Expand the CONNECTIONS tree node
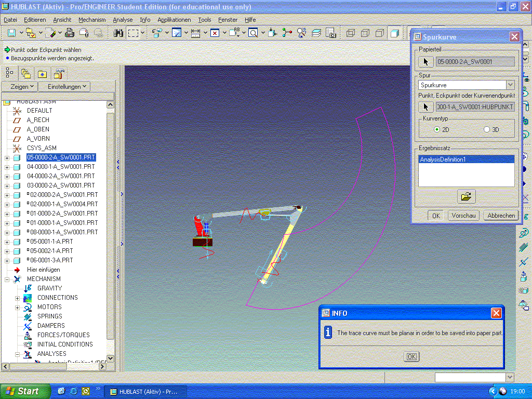The width and height of the screenshot is (532, 399). click(17, 298)
